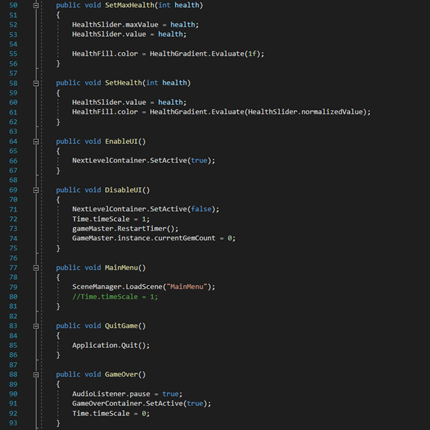This screenshot has height=430, width=430.
Task: Collapse the SetMaxHealth method fold
Action: click(x=36, y=5)
